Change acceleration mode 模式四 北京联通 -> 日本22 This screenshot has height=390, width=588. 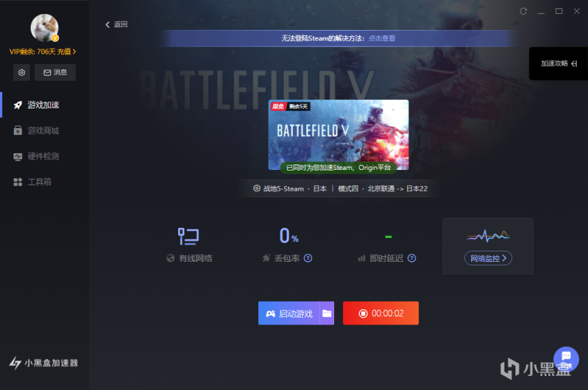click(x=383, y=189)
